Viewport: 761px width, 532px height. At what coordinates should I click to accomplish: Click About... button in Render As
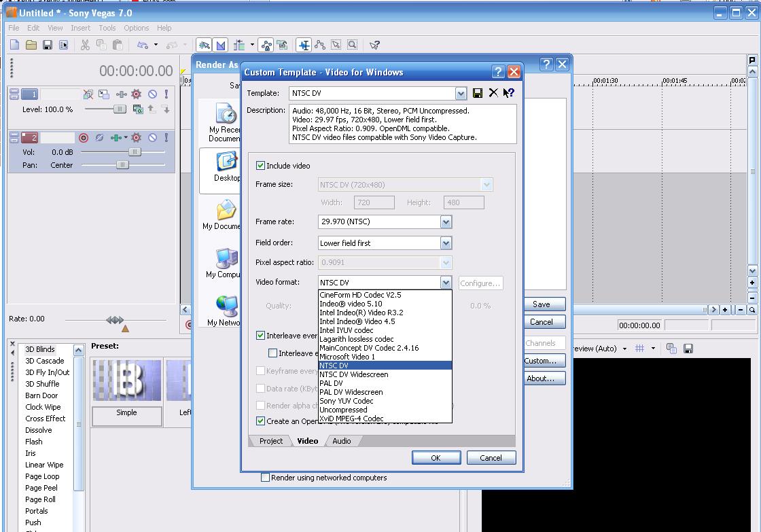[544, 378]
